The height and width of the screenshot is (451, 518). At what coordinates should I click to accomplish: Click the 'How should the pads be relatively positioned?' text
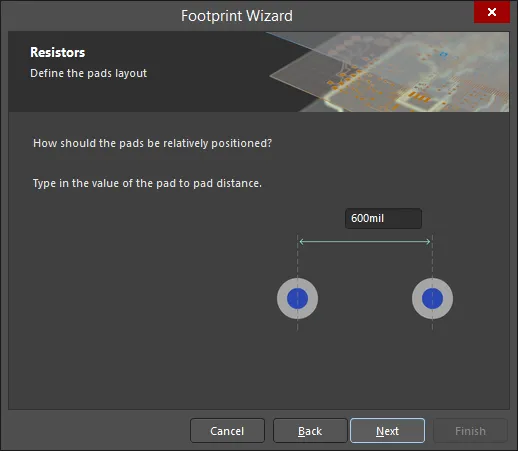pyautogui.click(x=152, y=143)
